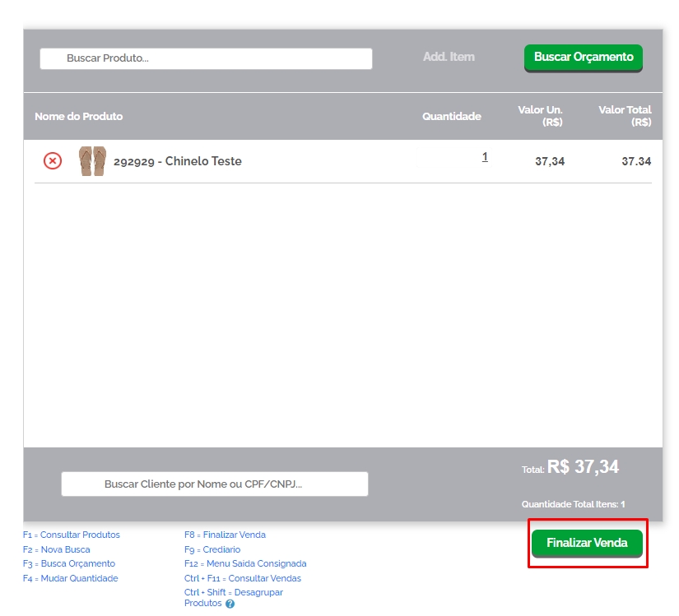
Task: Select the Ctrl + F11 Consultar Vendas link
Action: pos(243,578)
